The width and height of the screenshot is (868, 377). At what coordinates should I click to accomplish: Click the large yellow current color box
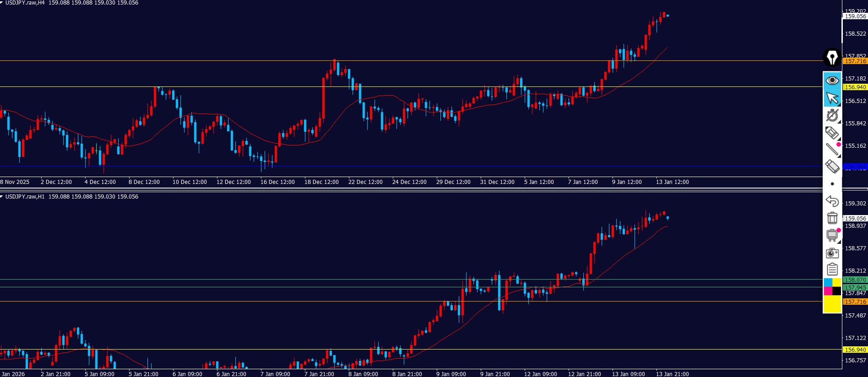[832, 304]
